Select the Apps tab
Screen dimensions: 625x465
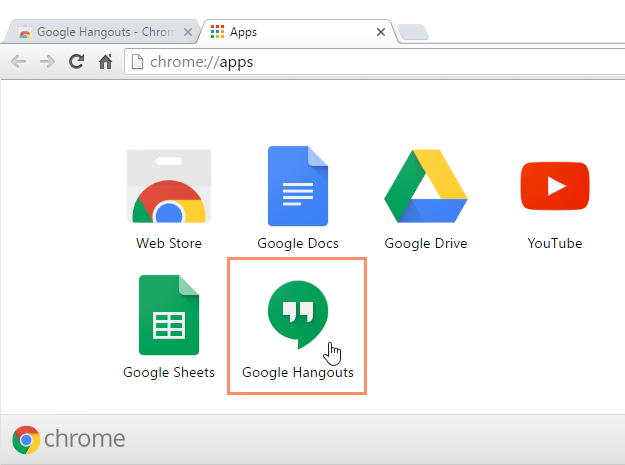tap(290, 32)
